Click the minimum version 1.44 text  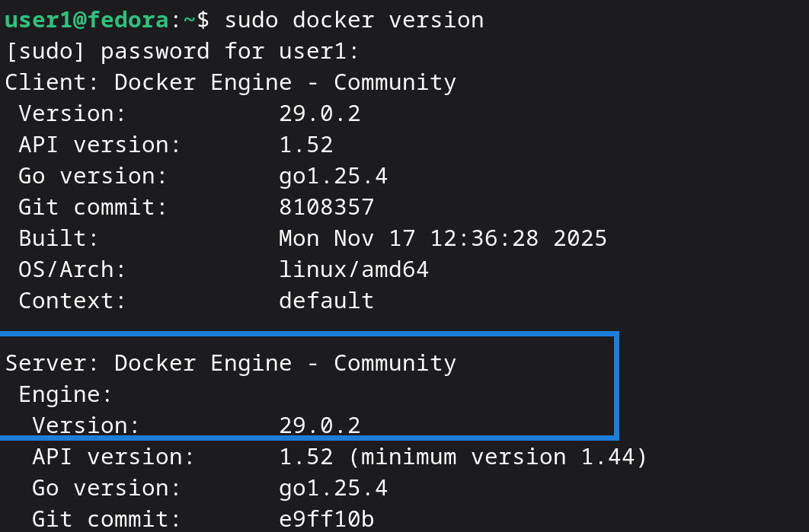click(x=495, y=456)
